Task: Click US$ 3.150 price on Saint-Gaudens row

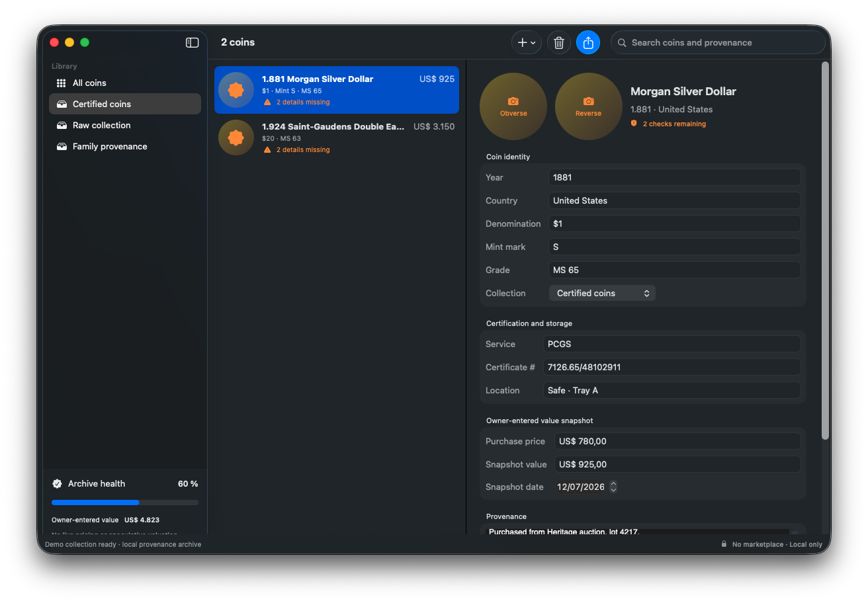Action: coord(434,126)
